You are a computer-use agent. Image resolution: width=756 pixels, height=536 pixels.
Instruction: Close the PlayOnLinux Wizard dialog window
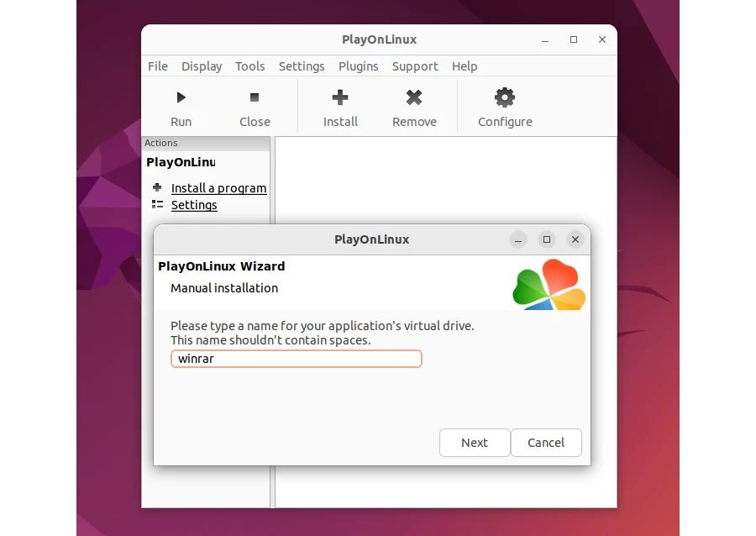(x=575, y=239)
